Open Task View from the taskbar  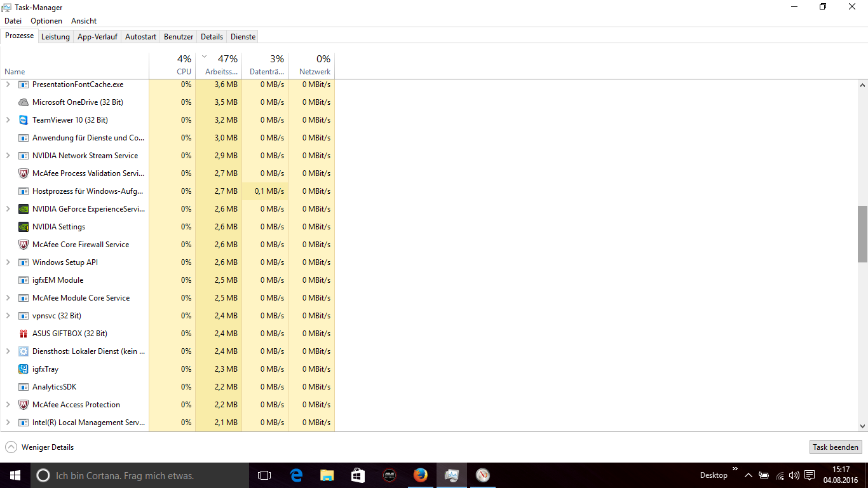(x=264, y=475)
